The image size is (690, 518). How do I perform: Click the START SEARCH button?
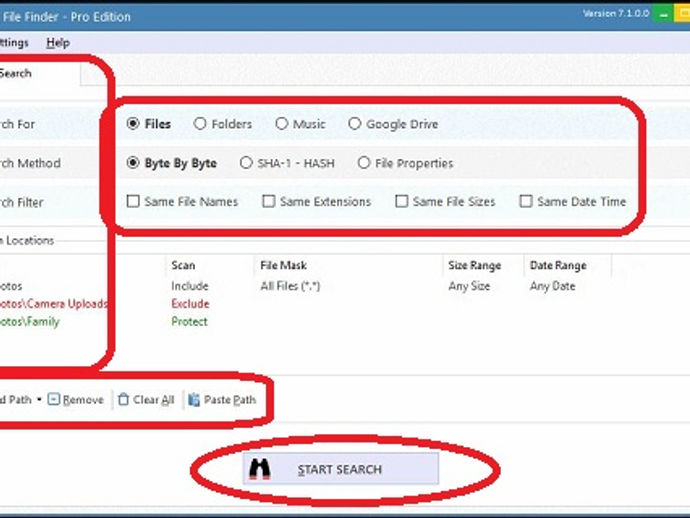[x=341, y=469]
